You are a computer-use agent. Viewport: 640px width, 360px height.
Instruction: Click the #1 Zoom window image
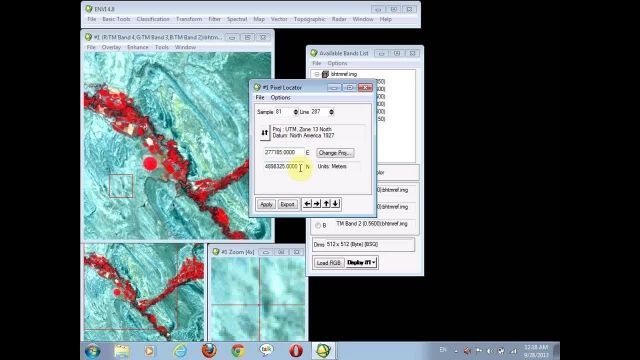[258, 299]
